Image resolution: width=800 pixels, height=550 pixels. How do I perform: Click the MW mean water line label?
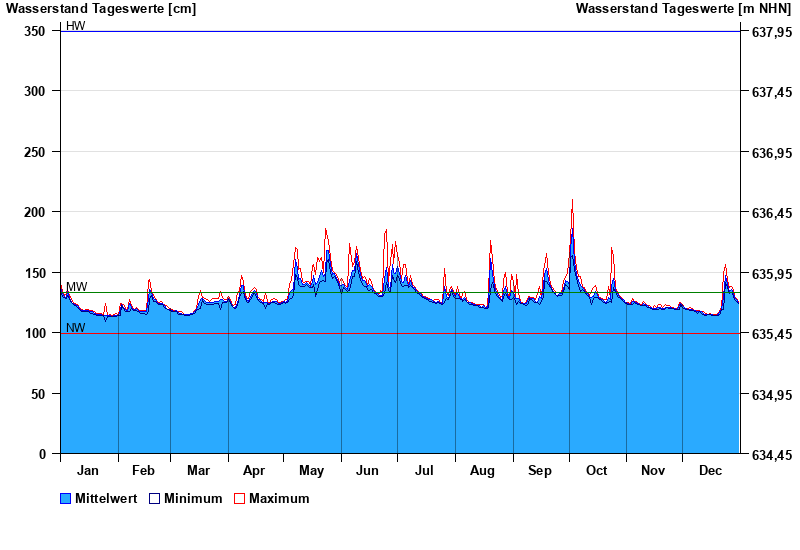pyautogui.click(x=77, y=287)
